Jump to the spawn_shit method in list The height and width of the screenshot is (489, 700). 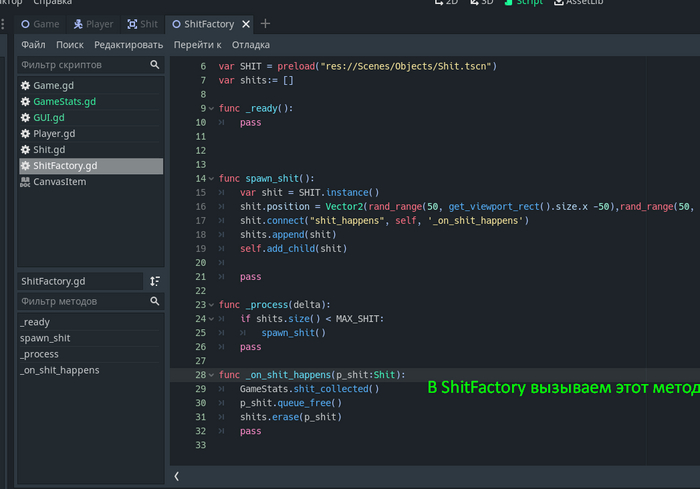point(45,338)
